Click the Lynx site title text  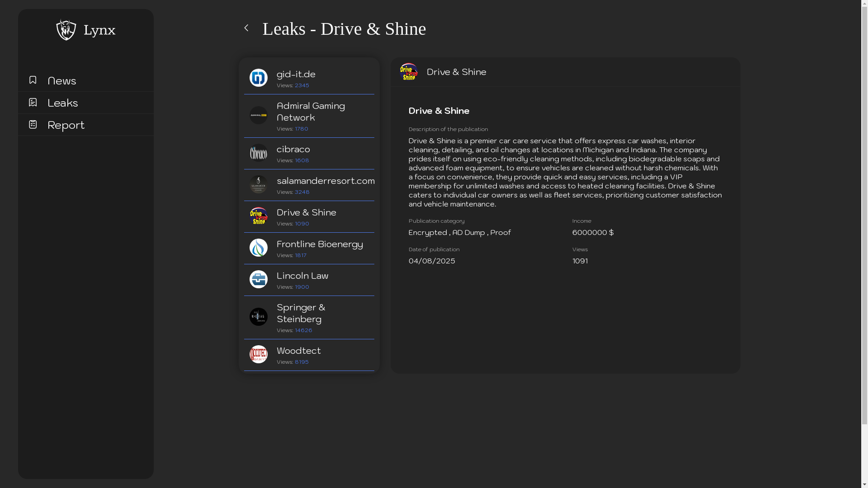(x=99, y=30)
